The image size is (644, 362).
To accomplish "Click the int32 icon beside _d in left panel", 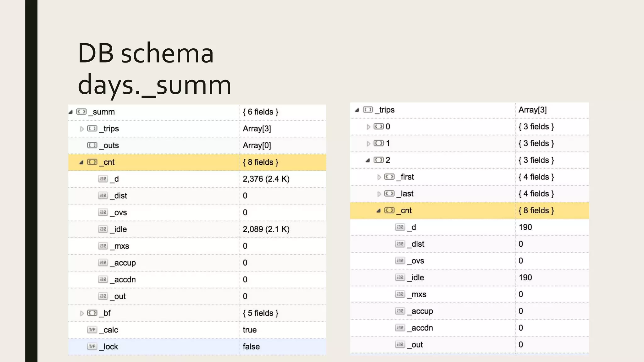I will tap(103, 179).
